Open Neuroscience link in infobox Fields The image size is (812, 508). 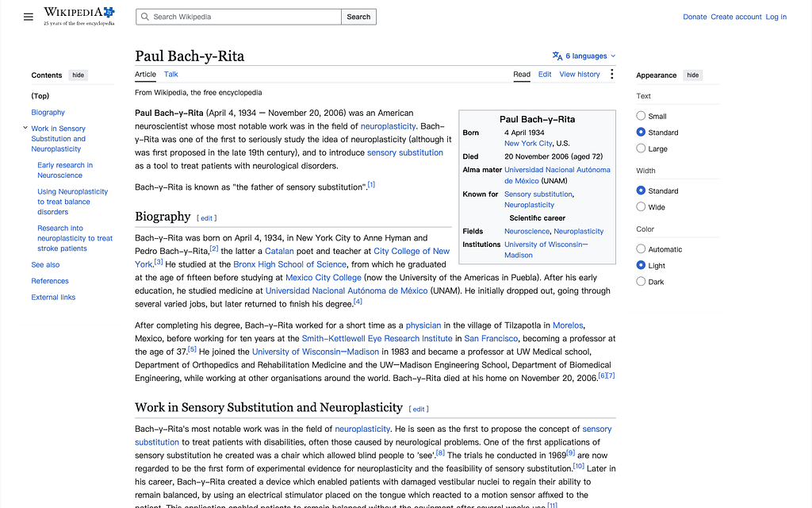point(527,231)
